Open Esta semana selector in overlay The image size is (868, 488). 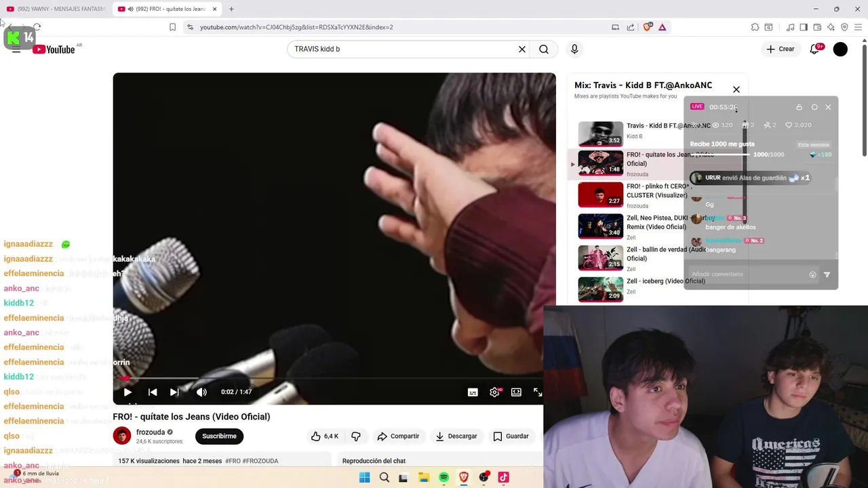point(814,144)
